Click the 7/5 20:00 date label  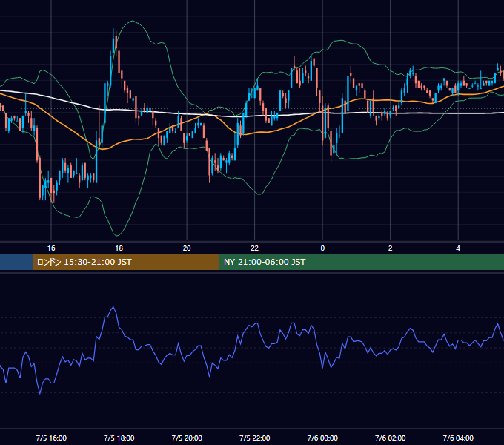pyautogui.click(x=187, y=438)
